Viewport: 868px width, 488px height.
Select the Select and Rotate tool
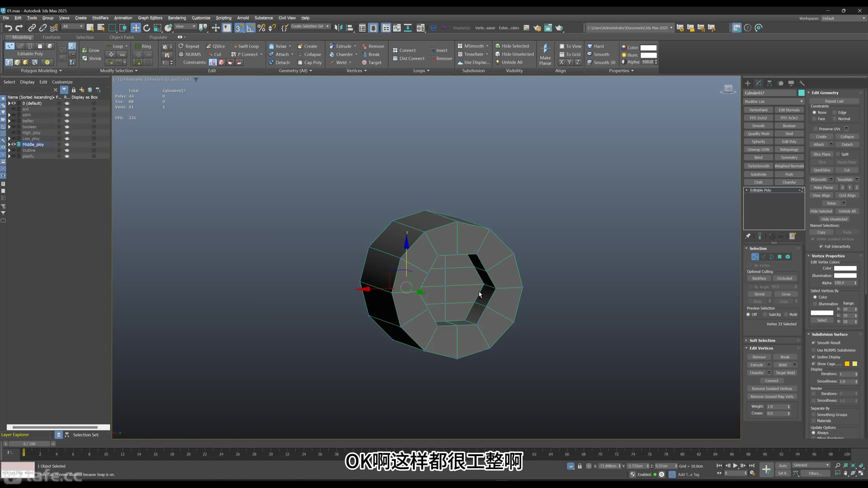[x=146, y=28]
